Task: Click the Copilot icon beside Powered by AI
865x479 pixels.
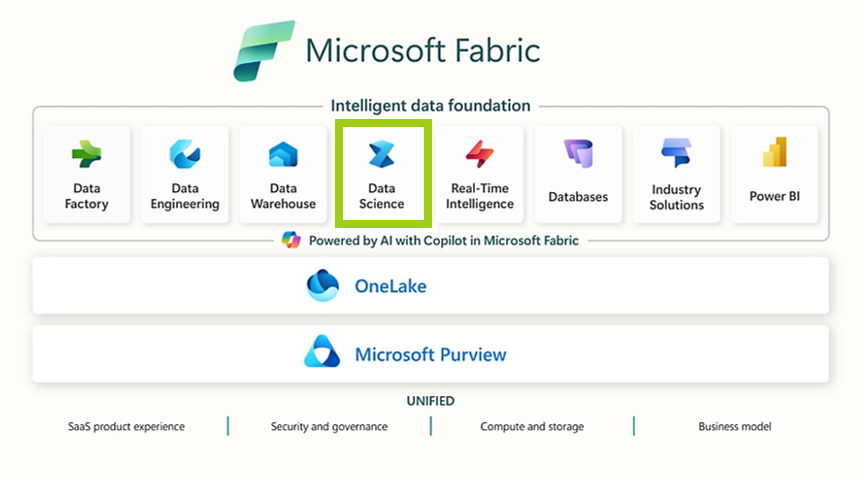Action: point(291,240)
